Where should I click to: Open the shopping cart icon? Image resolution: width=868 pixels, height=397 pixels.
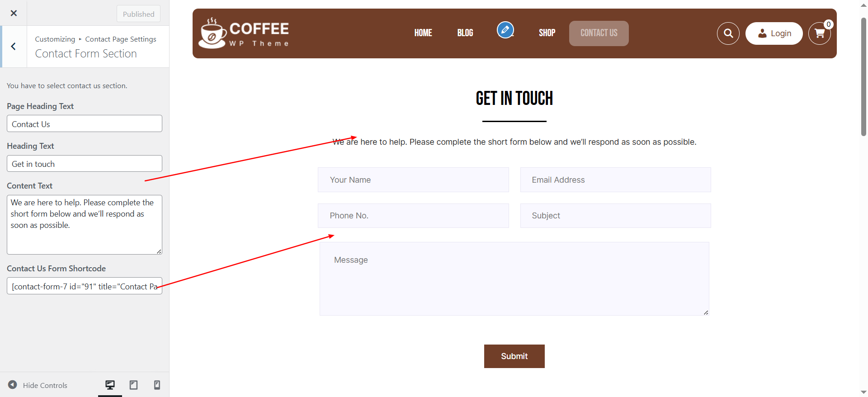(819, 33)
